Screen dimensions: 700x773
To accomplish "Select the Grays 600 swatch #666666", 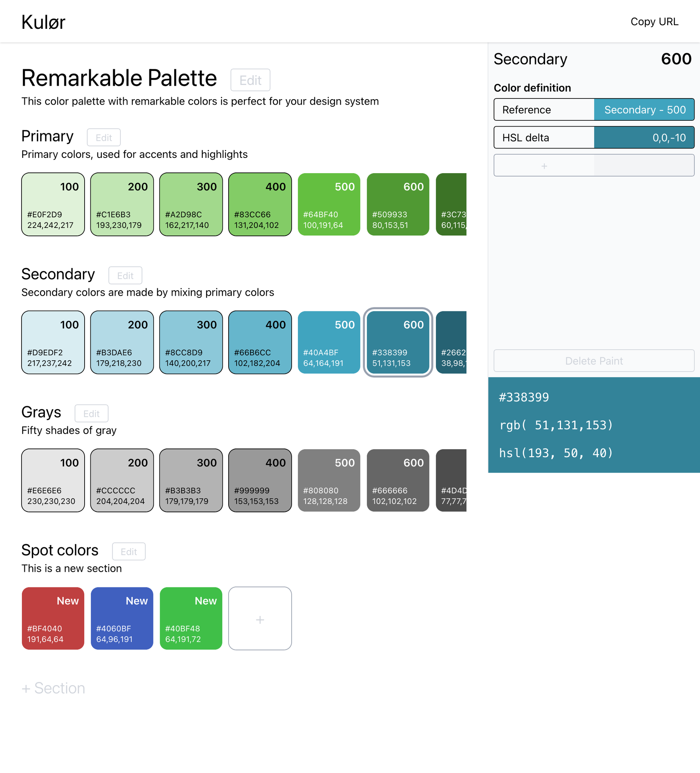I will (398, 481).
